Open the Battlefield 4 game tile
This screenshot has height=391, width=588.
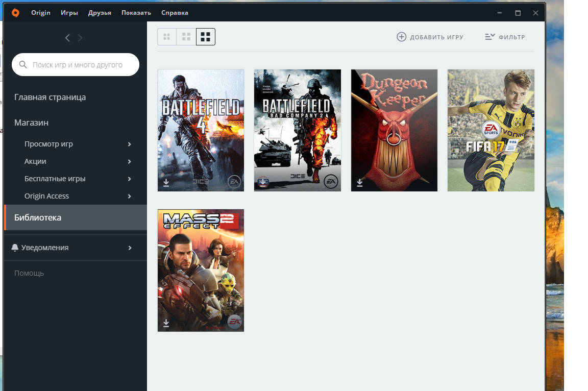[201, 130]
